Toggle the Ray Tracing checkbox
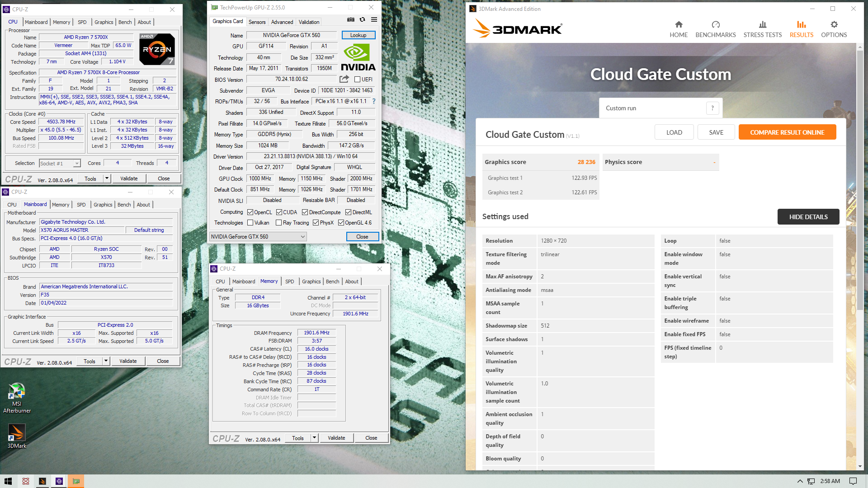This screenshot has height=488, width=868. (x=278, y=223)
